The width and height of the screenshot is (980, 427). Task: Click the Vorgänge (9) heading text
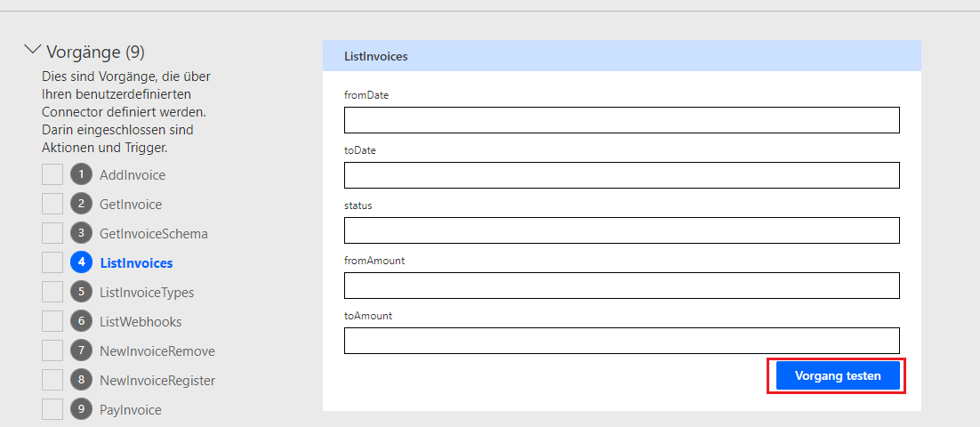tap(96, 52)
